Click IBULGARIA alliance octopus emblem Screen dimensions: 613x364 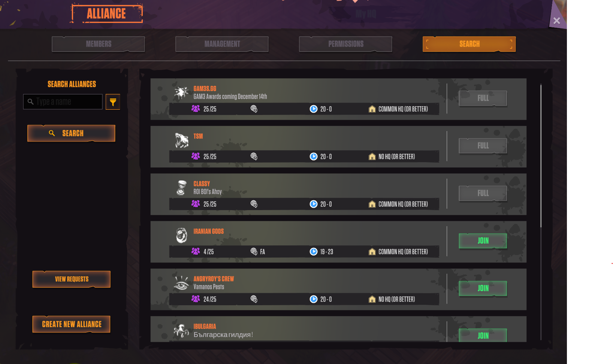pos(181,330)
